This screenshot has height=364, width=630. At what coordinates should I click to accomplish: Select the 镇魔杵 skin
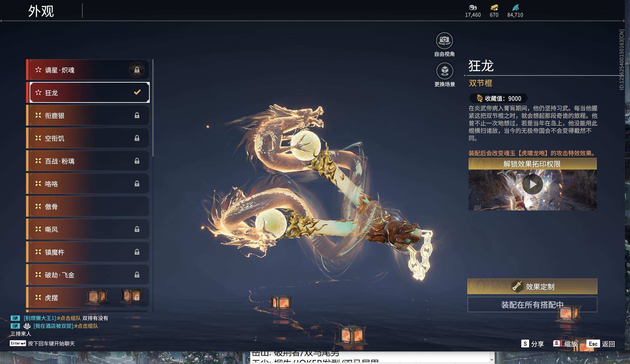click(x=88, y=252)
